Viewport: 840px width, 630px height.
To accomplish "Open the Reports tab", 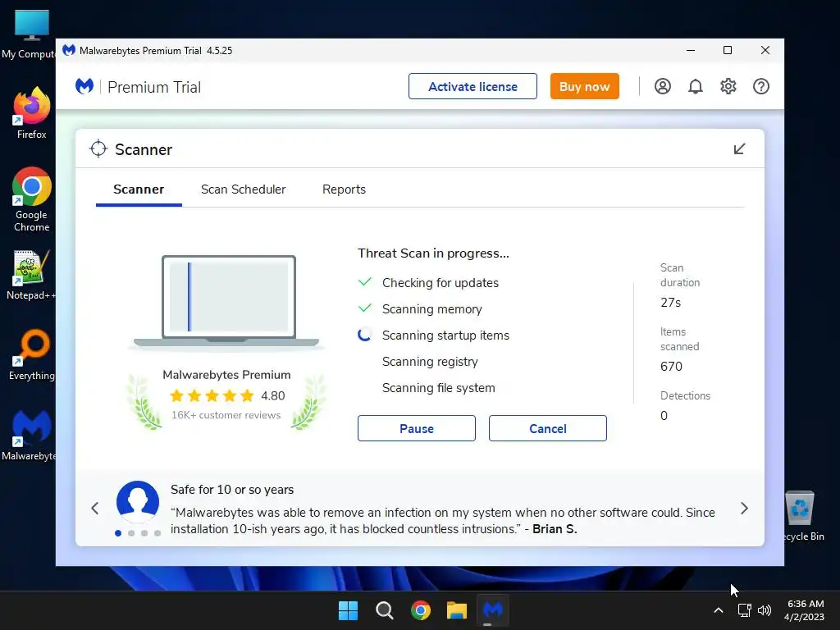I will pos(344,189).
